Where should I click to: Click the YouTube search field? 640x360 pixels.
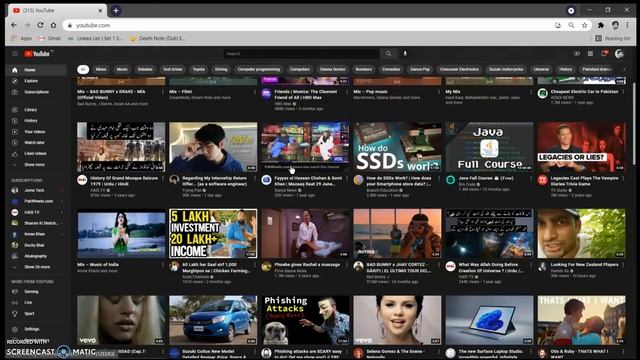click(302, 53)
